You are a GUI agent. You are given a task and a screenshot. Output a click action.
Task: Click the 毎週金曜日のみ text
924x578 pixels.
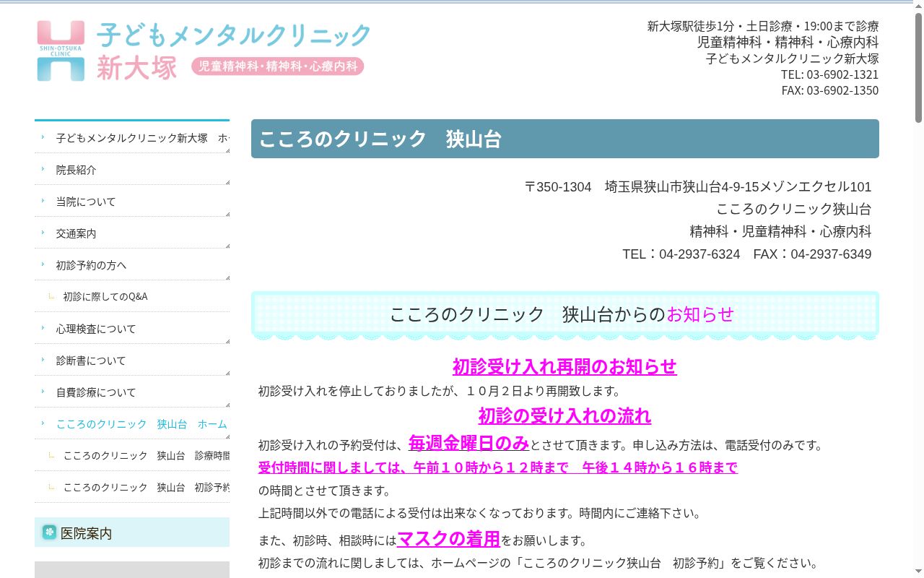point(468,443)
